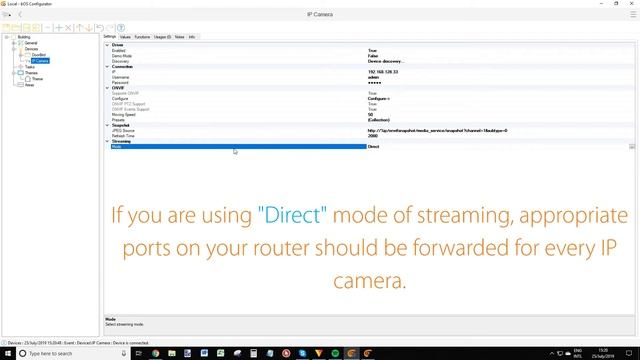Click the masked Password value field
640x360 pixels.
pyautogui.click(x=374, y=83)
